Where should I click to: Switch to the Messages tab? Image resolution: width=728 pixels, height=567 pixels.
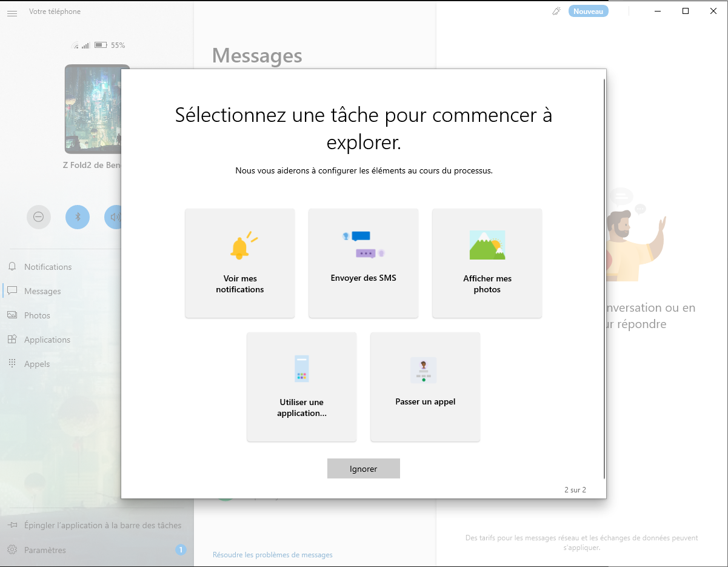pyautogui.click(x=42, y=290)
